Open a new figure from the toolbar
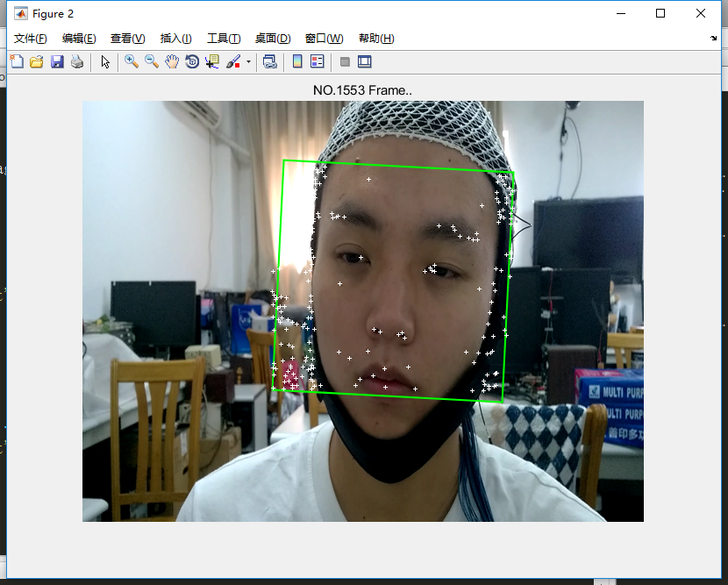Image resolution: width=728 pixels, height=585 pixels. click(17, 61)
